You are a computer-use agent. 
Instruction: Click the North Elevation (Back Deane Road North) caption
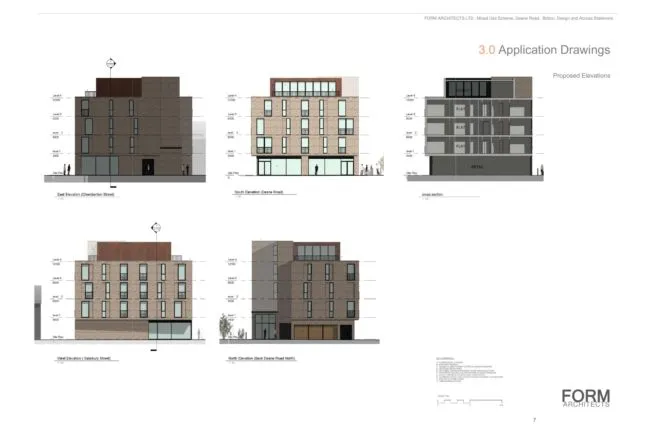(261, 359)
